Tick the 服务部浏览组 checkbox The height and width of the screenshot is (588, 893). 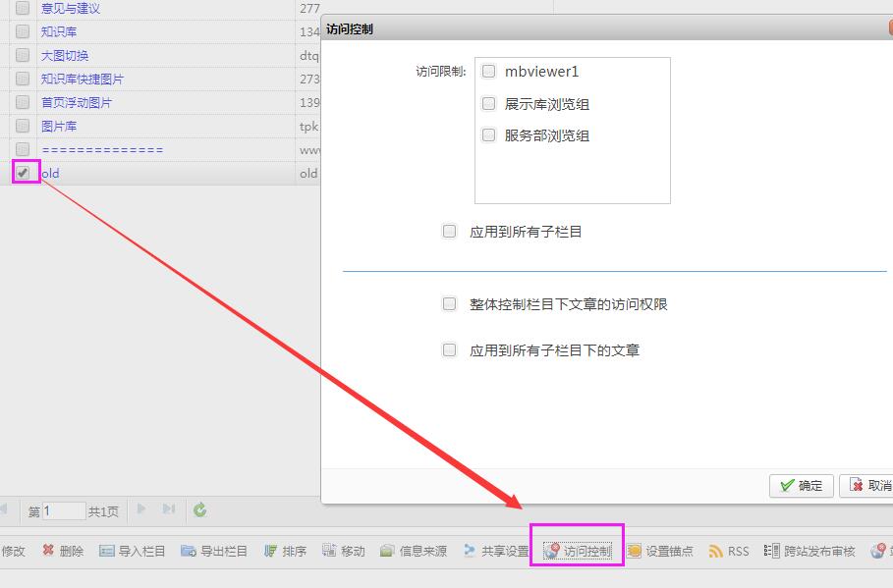(x=488, y=135)
